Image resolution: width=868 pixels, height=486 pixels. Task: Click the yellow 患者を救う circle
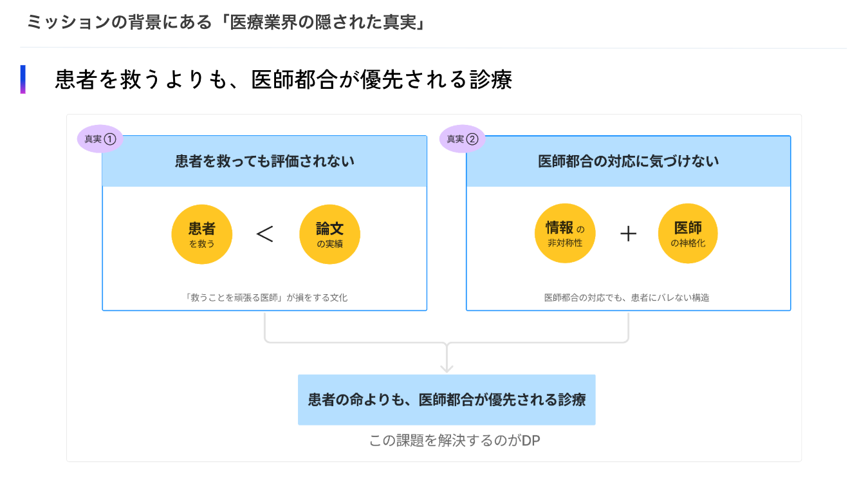(201, 234)
